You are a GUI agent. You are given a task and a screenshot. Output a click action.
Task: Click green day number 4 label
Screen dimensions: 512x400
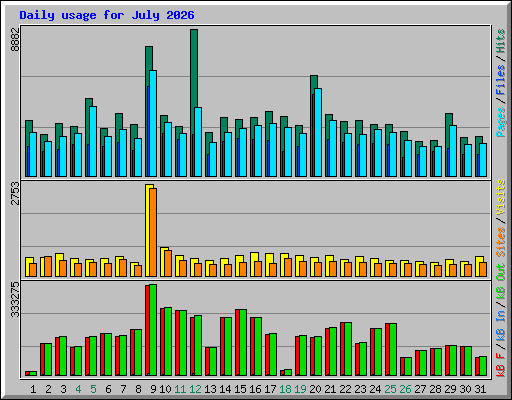pyautogui.click(x=78, y=389)
